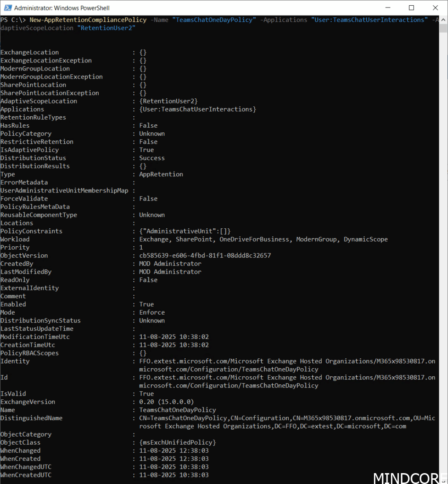Click the scrollbar up arrow
The width and height of the screenshot is (448, 484).
tap(443, 19)
